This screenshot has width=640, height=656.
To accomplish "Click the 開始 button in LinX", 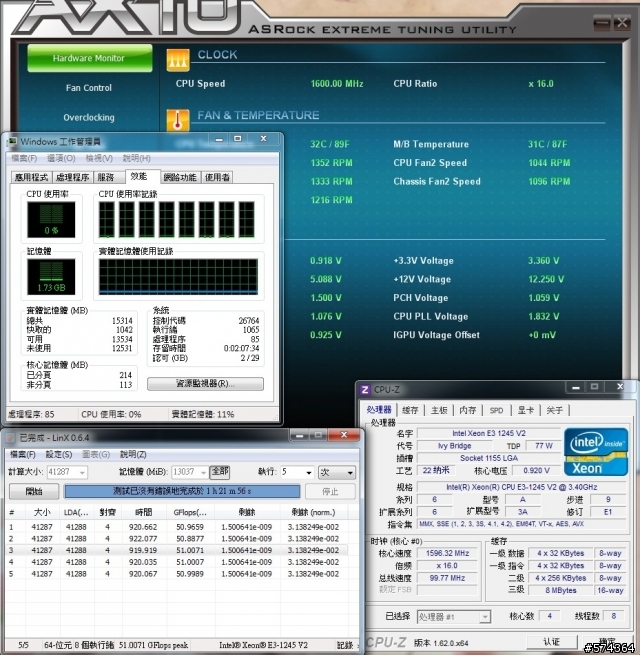I will coord(34,492).
